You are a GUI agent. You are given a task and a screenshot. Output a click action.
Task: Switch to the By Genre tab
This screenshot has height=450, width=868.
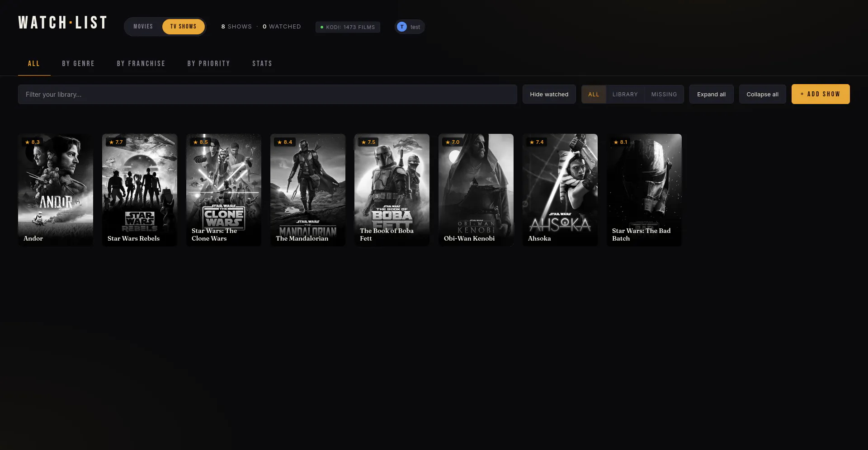[78, 64]
